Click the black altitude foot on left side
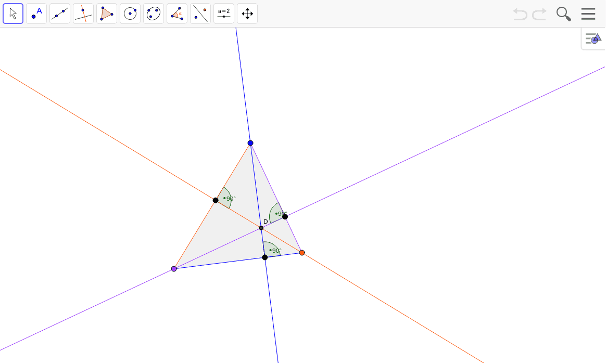Image resolution: width=606 pixels, height=364 pixels. 216,200
